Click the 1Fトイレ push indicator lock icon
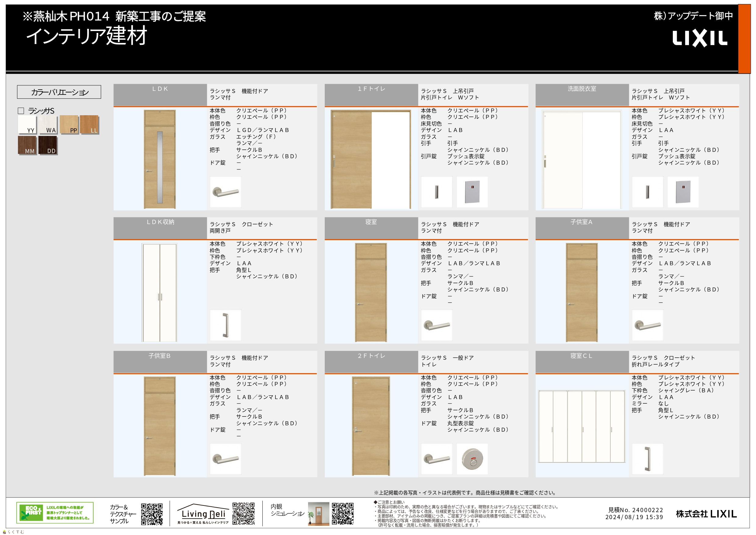Viewport: 756px width, 535px height. 472,192
